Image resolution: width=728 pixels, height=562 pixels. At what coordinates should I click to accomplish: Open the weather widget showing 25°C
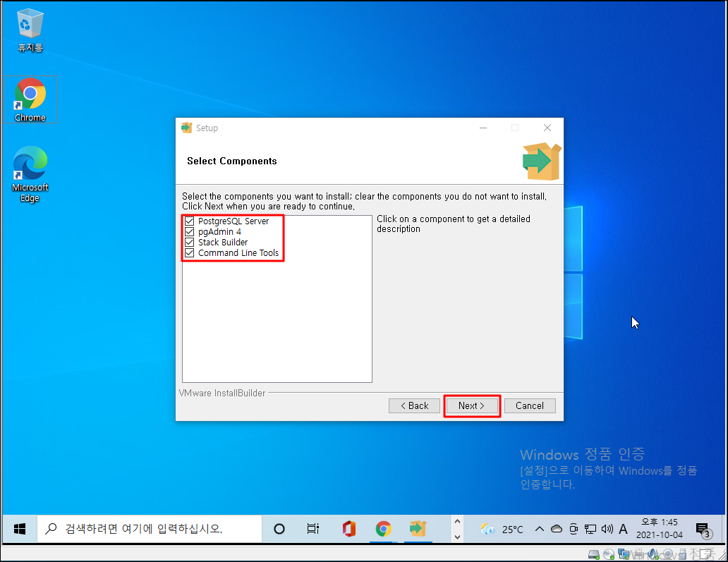[x=502, y=529]
